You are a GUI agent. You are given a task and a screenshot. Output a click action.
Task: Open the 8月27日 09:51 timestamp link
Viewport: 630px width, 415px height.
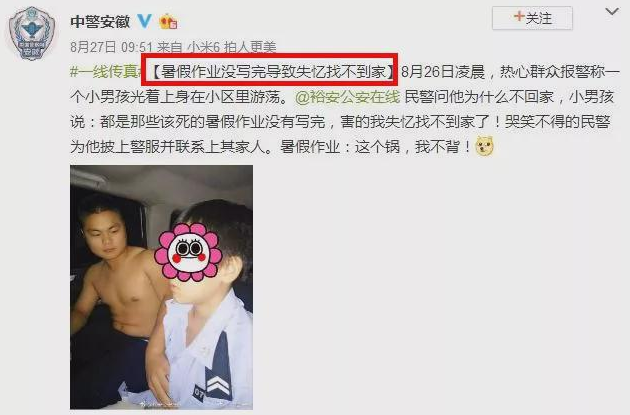pyautogui.click(x=111, y=47)
